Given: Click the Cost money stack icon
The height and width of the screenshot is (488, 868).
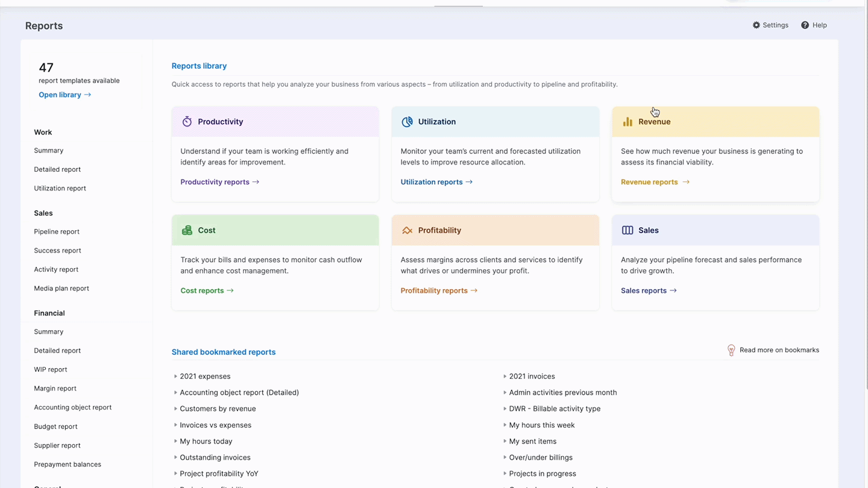Looking at the screenshot, I should click(187, 230).
